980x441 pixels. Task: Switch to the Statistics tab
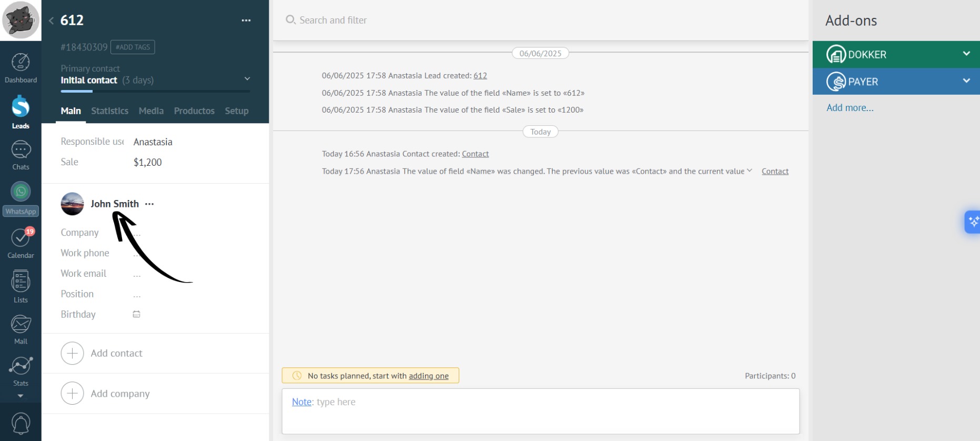[109, 111]
